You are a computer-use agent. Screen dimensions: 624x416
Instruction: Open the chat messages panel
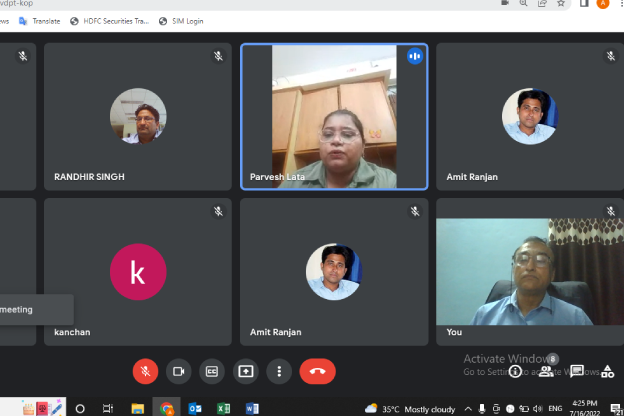pyautogui.click(x=577, y=371)
